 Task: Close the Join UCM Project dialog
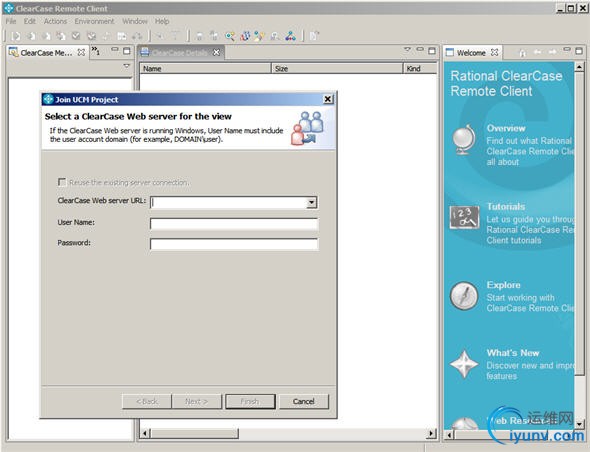(x=328, y=99)
